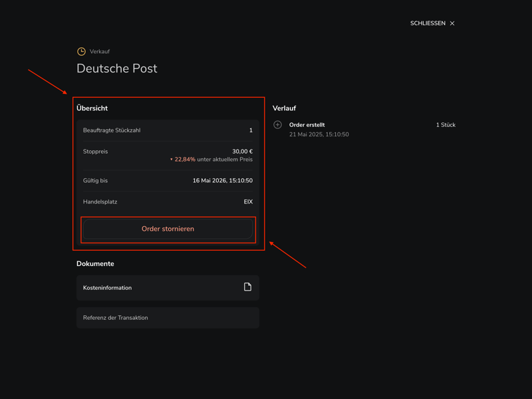The image size is (532, 399).
Task: Click the Beauftragte Stückzahl label
Action: tap(112, 130)
